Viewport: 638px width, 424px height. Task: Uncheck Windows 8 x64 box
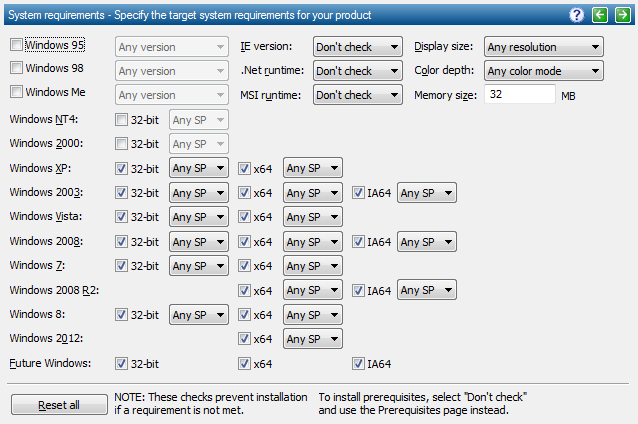244,315
